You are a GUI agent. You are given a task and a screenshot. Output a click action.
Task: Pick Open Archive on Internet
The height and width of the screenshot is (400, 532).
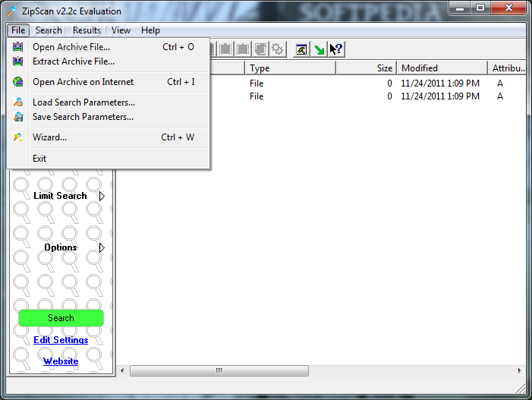point(108,82)
